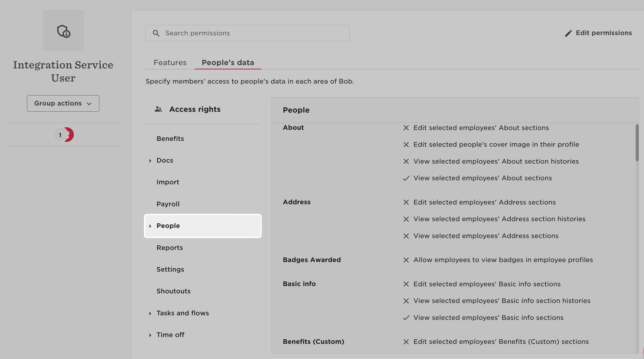Screen dimensions: 644x359
Task: Click the permissions list vertical scrollbar
Action: coord(637,143)
